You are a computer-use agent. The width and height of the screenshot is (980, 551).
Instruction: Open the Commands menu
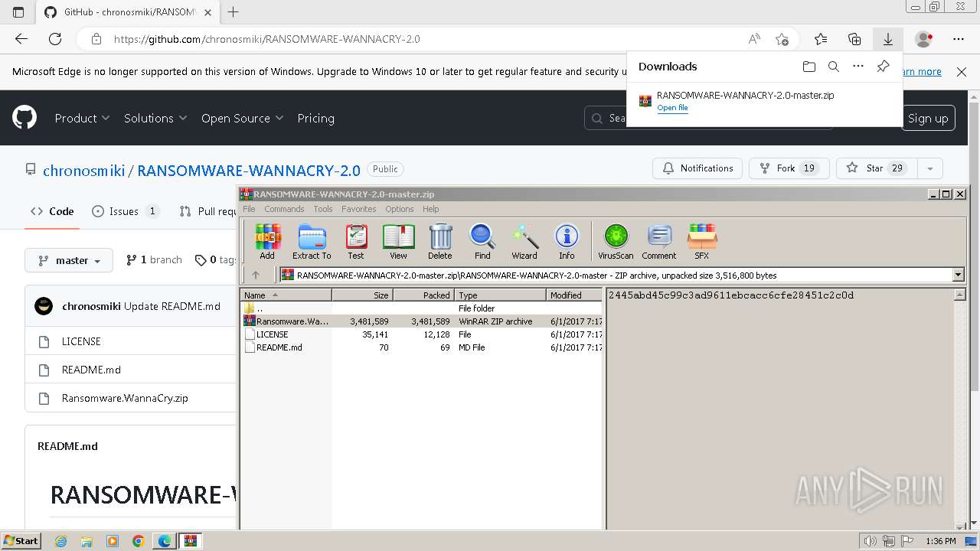pos(284,209)
